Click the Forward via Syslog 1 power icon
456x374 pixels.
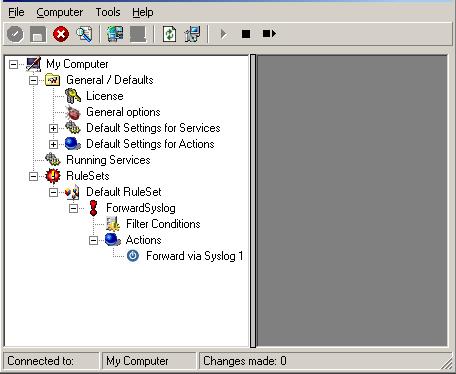tap(133, 256)
